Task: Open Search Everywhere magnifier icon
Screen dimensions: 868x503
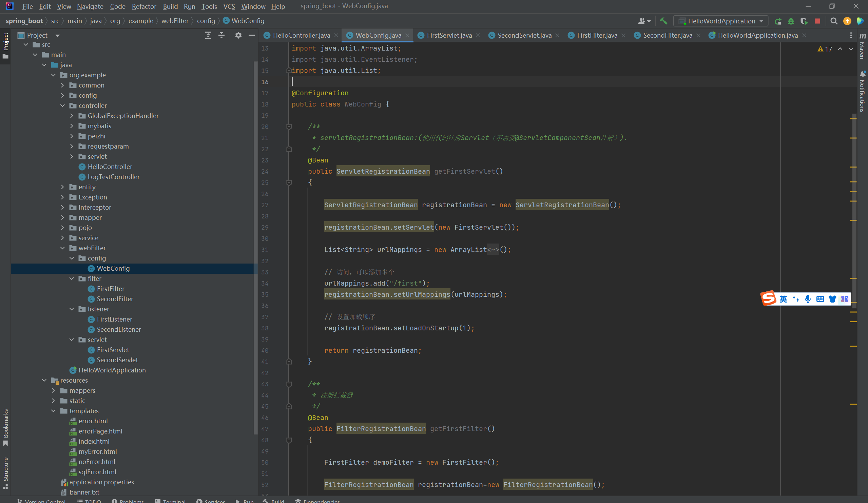Action: point(833,21)
